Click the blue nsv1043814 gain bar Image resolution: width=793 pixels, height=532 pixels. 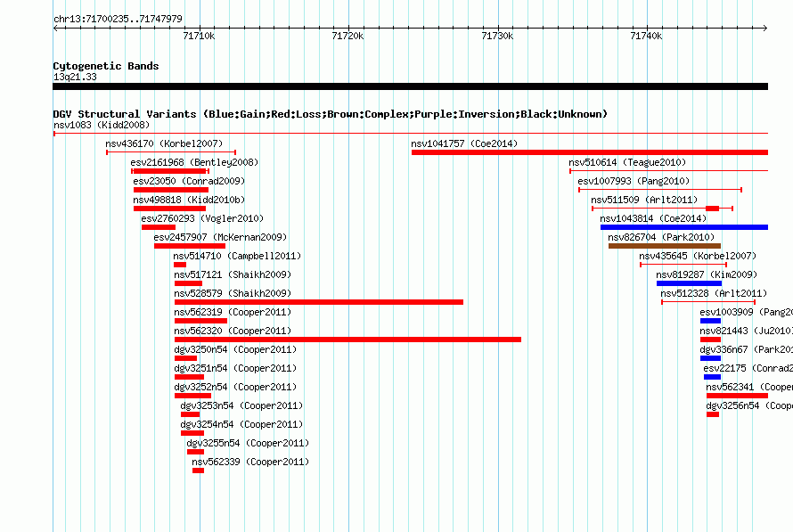pos(684,227)
